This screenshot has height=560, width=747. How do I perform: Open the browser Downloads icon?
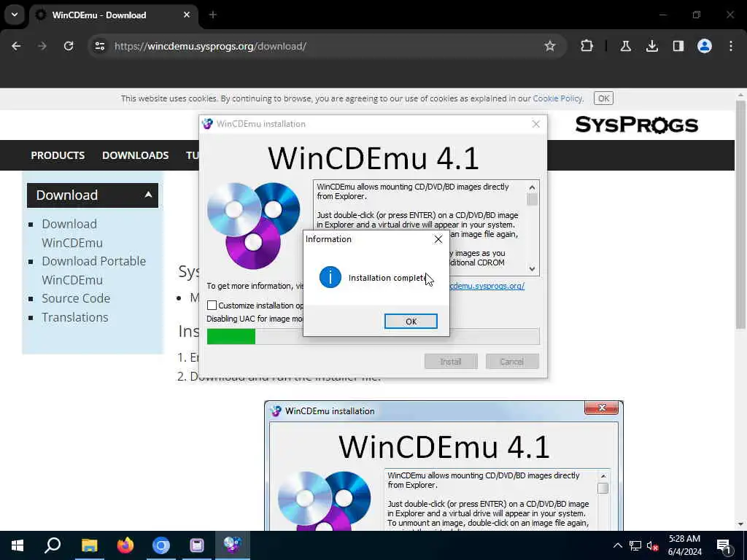(651, 46)
